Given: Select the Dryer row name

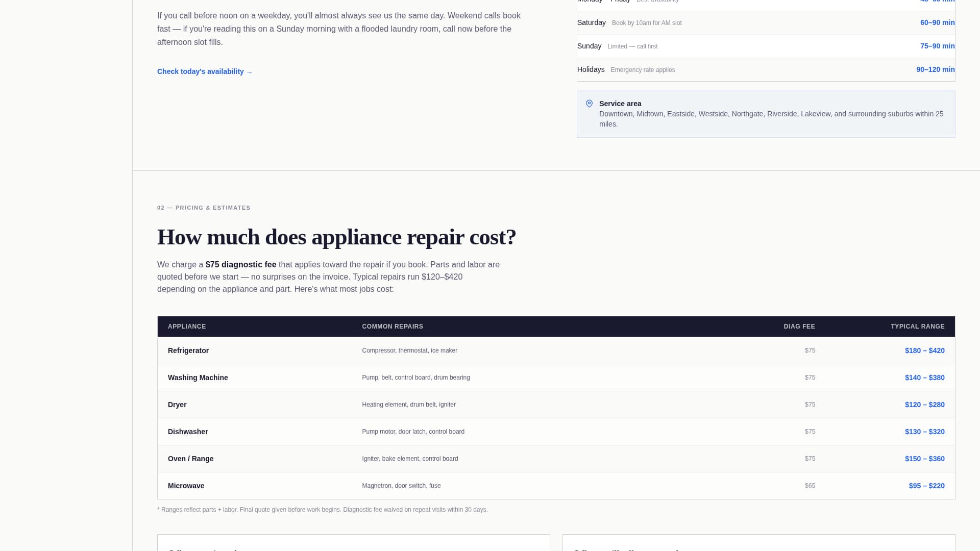Looking at the screenshot, I should [177, 405].
